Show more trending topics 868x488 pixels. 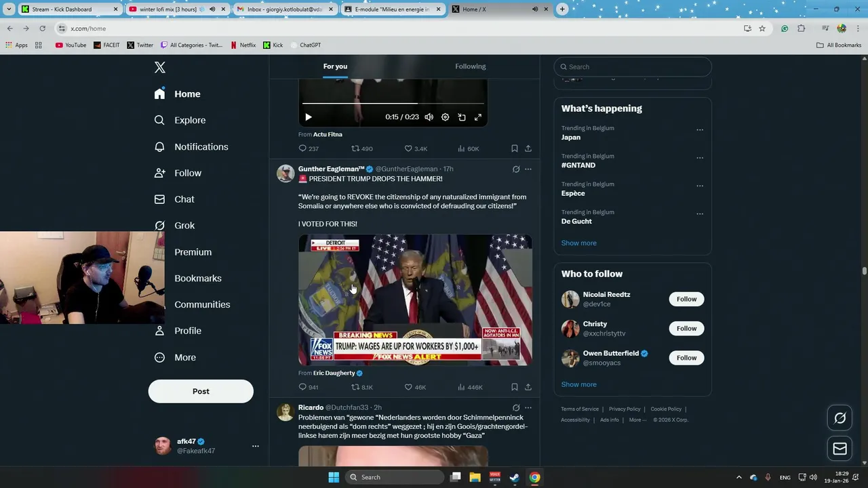click(x=578, y=243)
